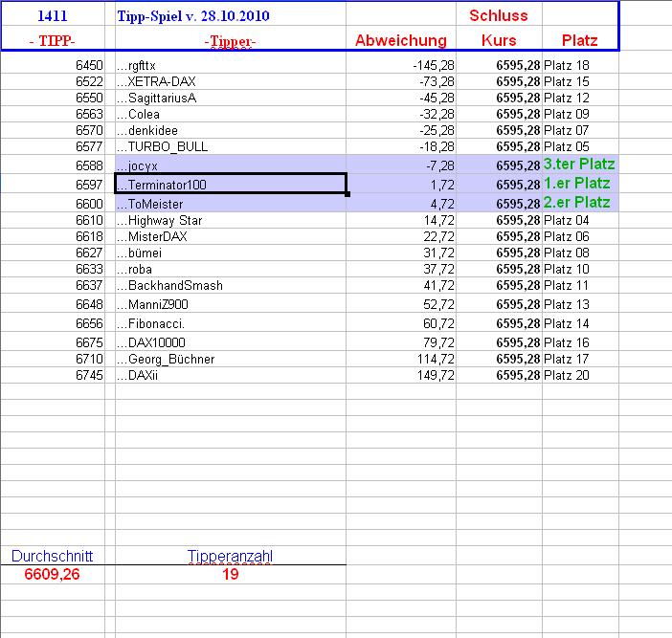Click the 'Kurs' header cell
This screenshot has width=672, height=638.
(x=499, y=40)
